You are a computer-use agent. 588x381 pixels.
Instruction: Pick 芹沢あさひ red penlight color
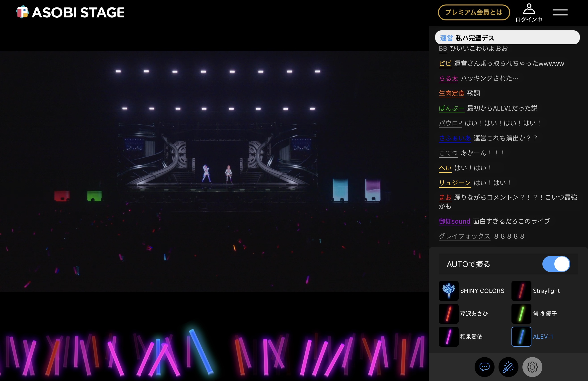[448, 314]
